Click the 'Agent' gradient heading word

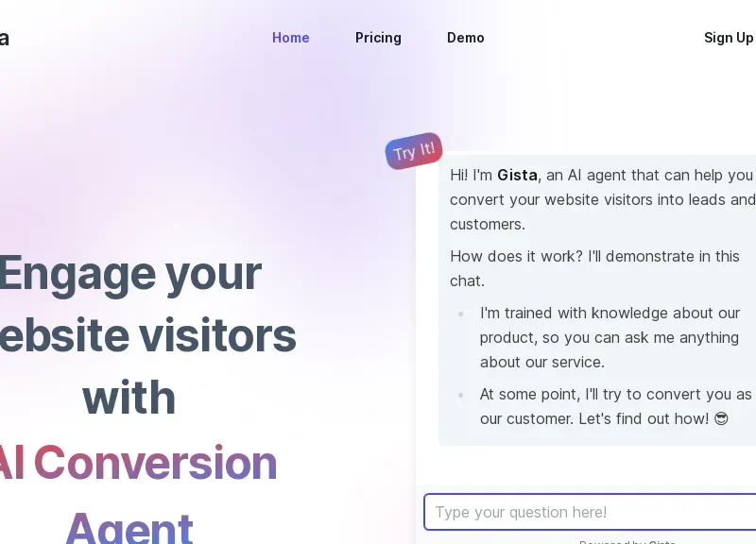point(129,527)
